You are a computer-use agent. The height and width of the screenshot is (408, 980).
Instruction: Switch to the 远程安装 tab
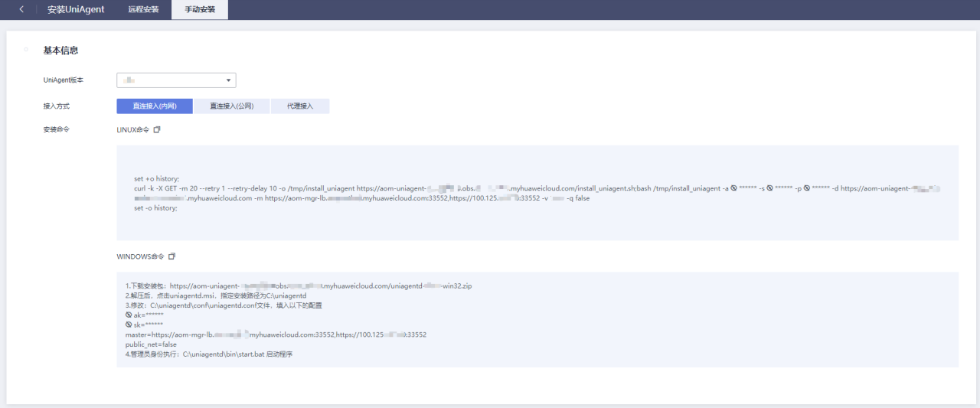[143, 9]
